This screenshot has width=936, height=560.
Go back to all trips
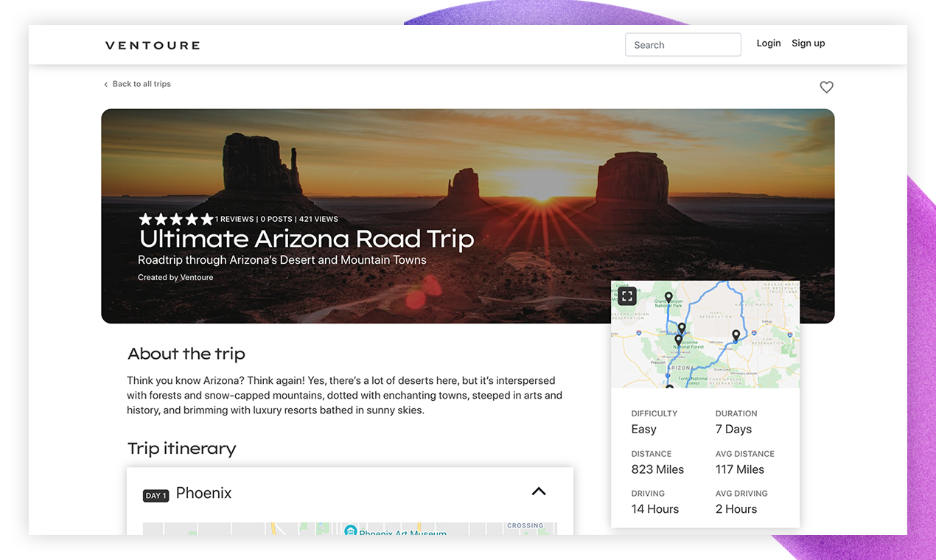click(137, 84)
